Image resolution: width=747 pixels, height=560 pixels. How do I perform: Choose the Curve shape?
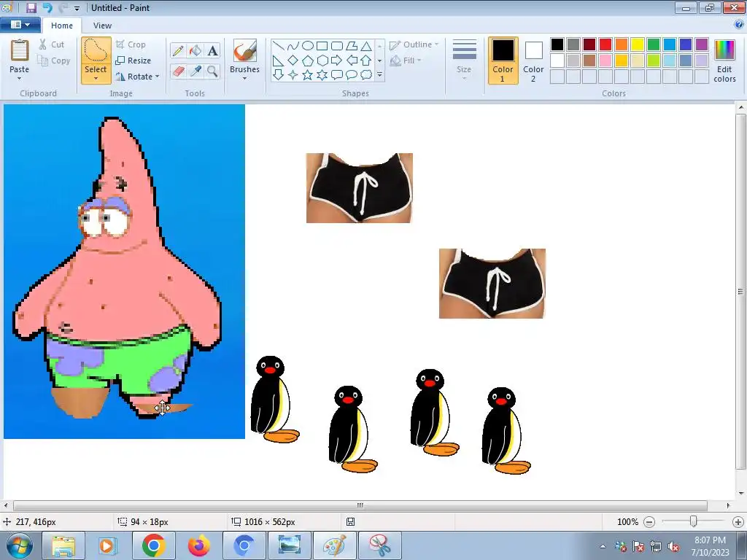[x=293, y=46]
